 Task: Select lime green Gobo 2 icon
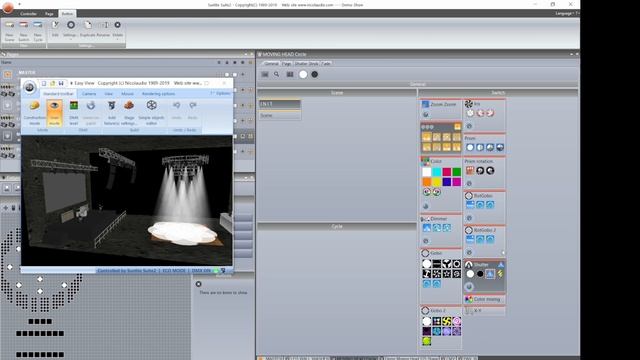[427, 341]
